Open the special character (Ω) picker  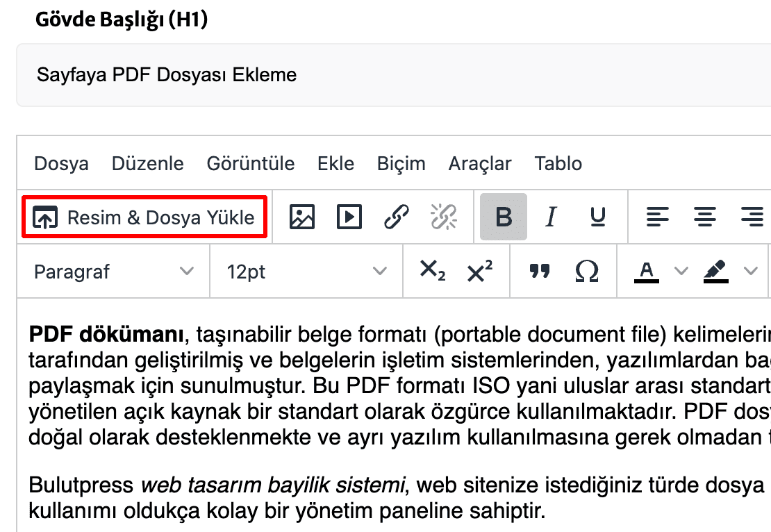pyautogui.click(x=586, y=272)
